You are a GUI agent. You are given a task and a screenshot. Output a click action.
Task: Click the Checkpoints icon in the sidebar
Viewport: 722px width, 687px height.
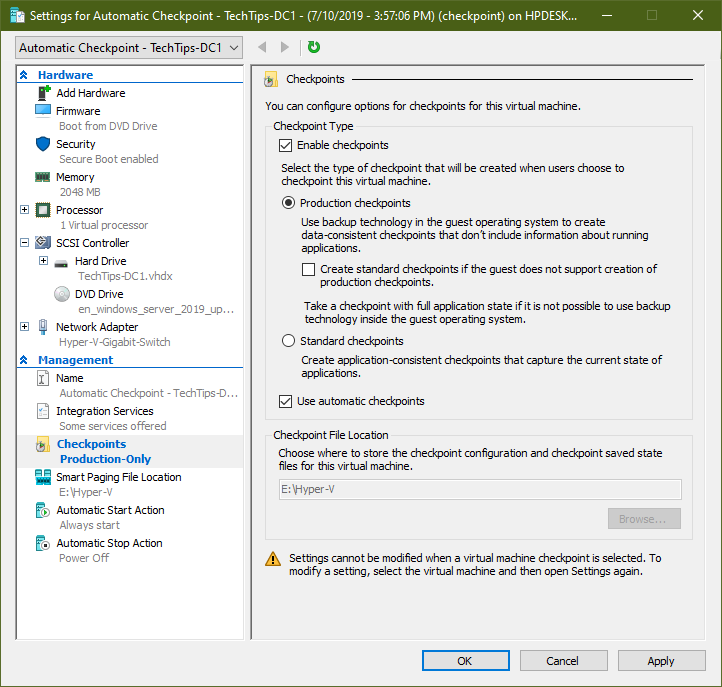(43, 444)
